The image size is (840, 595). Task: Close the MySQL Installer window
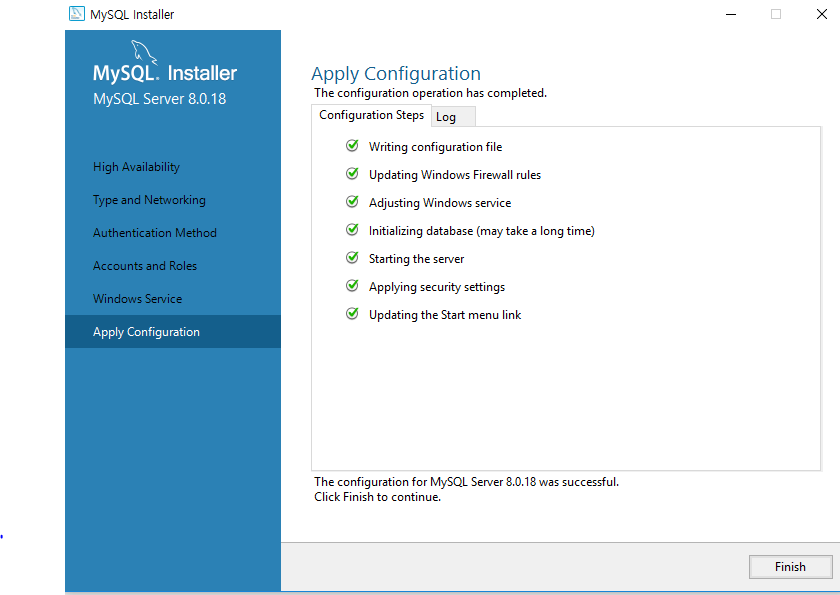coord(821,14)
